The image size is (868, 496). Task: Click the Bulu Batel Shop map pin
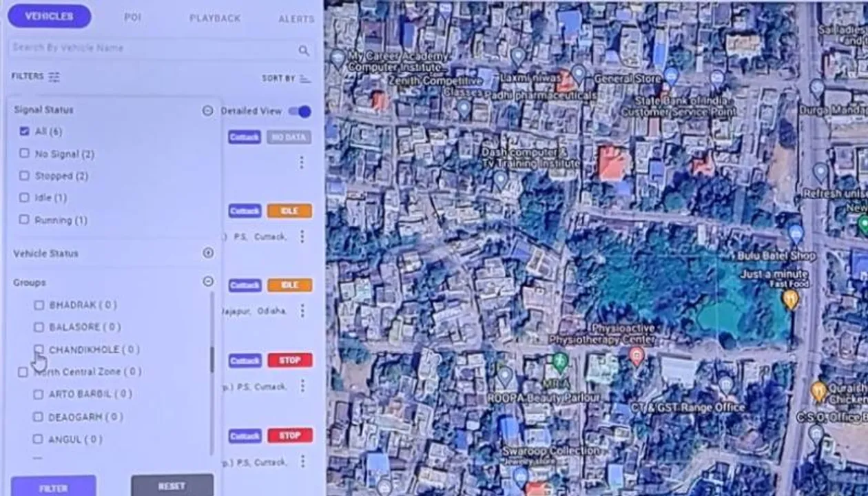pos(796,234)
